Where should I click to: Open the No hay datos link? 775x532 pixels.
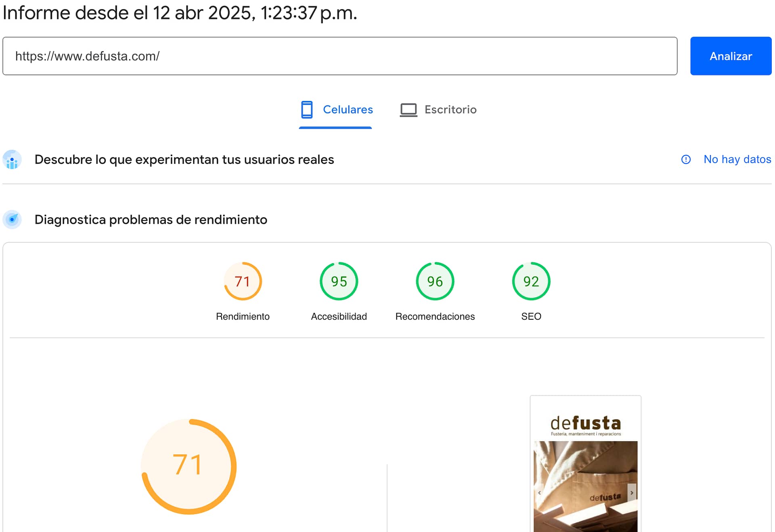(x=737, y=159)
